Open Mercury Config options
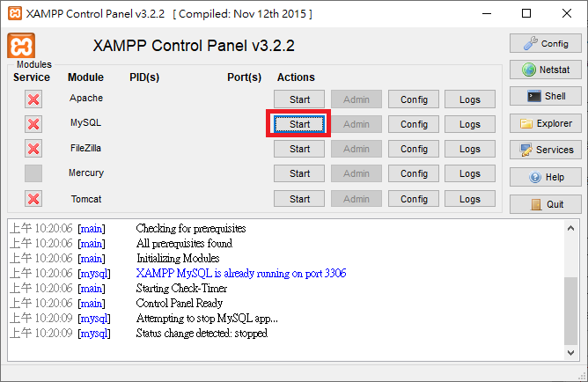Image resolution: width=588 pixels, height=382 pixels. (x=414, y=173)
